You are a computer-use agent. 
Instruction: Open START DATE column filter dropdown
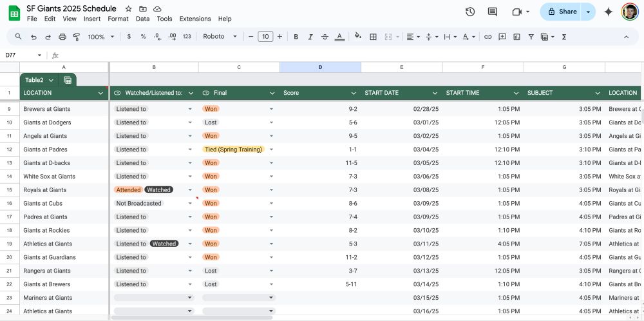tap(435, 93)
